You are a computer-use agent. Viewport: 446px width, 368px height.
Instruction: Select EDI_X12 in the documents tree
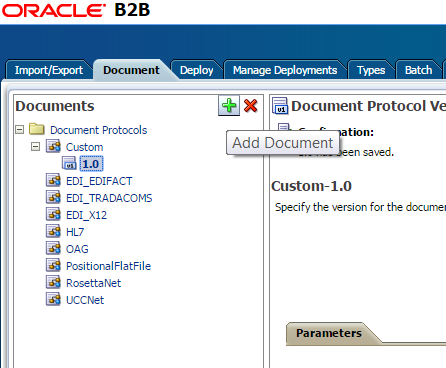[86, 215]
